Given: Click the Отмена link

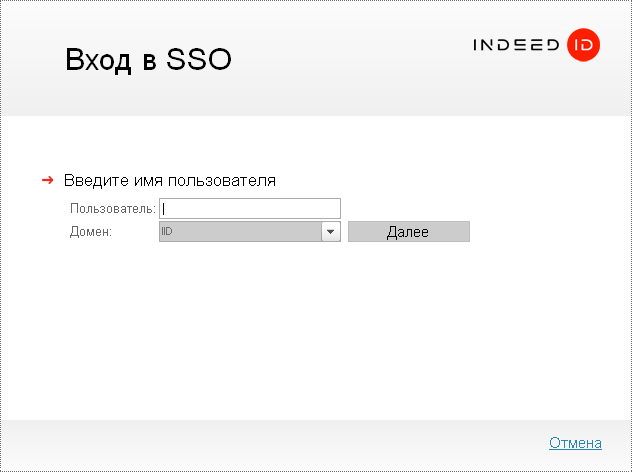Looking at the screenshot, I should pyautogui.click(x=575, y=443).
